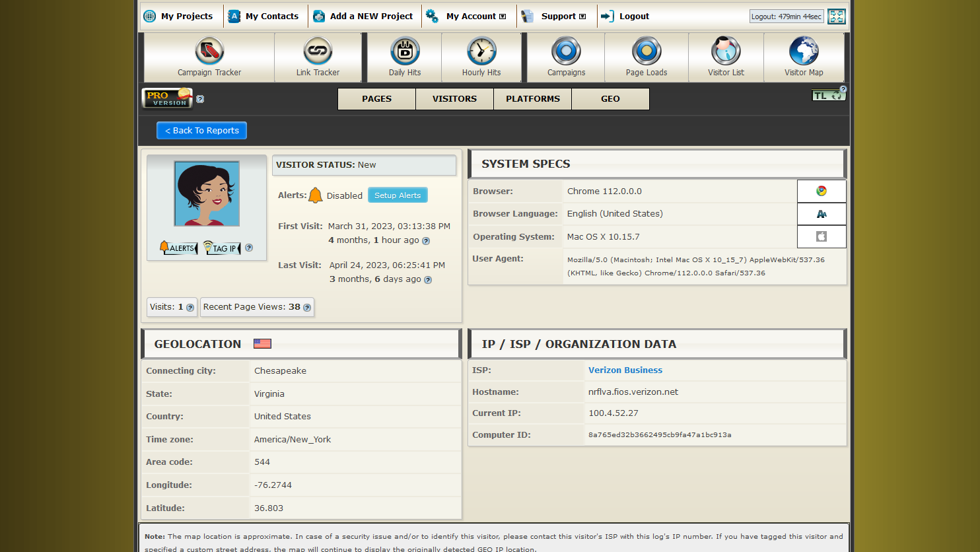Switch to the PLATFORMS tab
The height and width of the screenshot is (552, 980).
[x=533, y=99]
